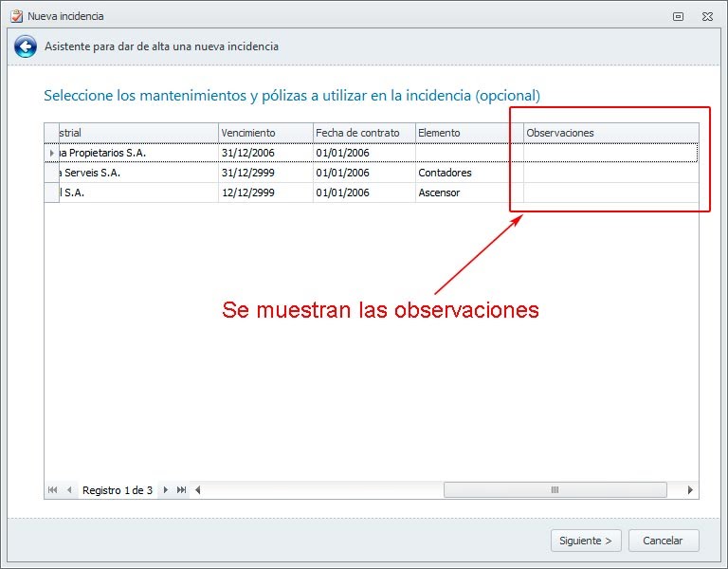Go to first record in navigator
The image size is (728, 569).
coord(53,490)
